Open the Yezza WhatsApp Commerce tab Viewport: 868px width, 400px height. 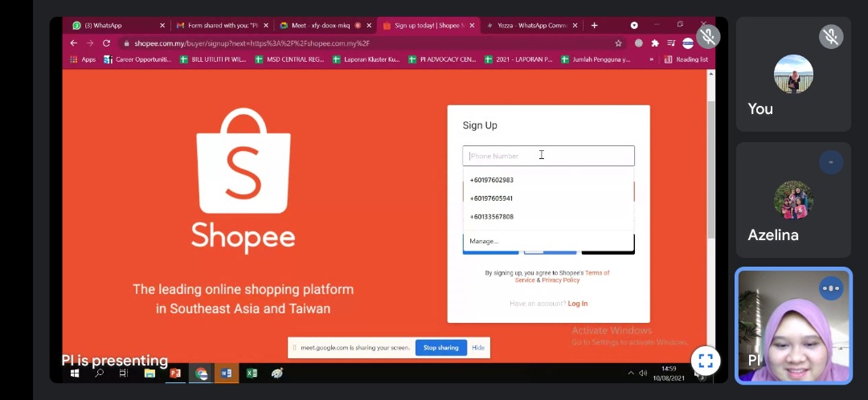click(x=531, y=26)
